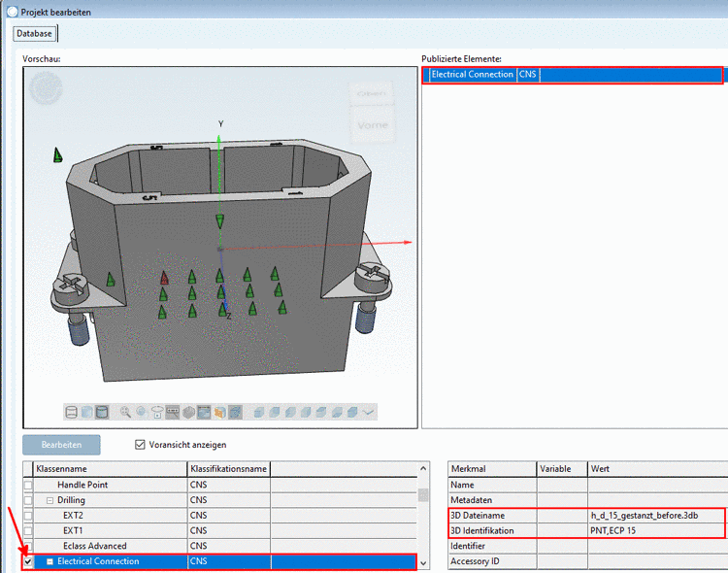Viewport: 728px width, 573px height.
Task: Click the first wireframe cylinder display icon
Action: 72,412
